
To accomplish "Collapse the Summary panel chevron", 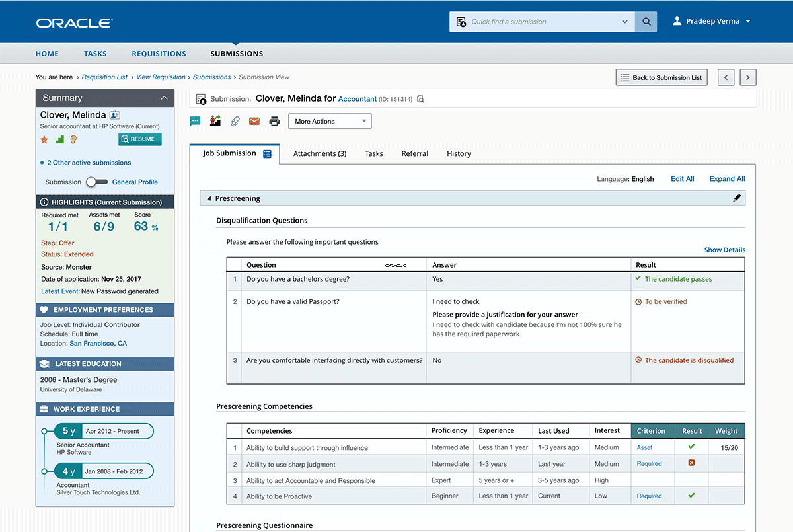I will (x=165, y=97).
